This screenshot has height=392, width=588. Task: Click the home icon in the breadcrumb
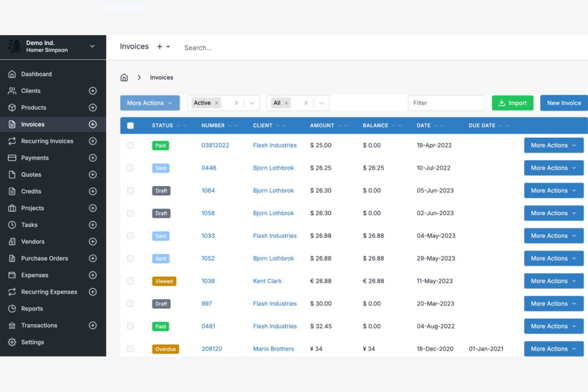tap(124, 77)
